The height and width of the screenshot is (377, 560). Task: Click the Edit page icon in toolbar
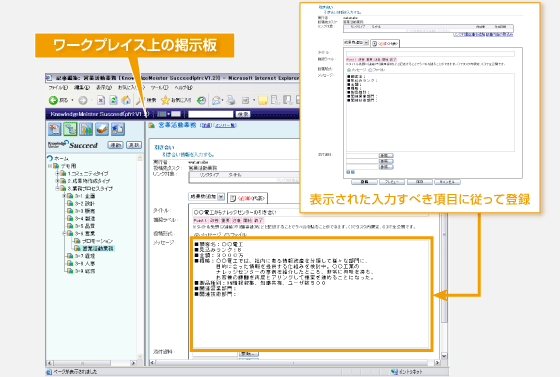(245, 100)
